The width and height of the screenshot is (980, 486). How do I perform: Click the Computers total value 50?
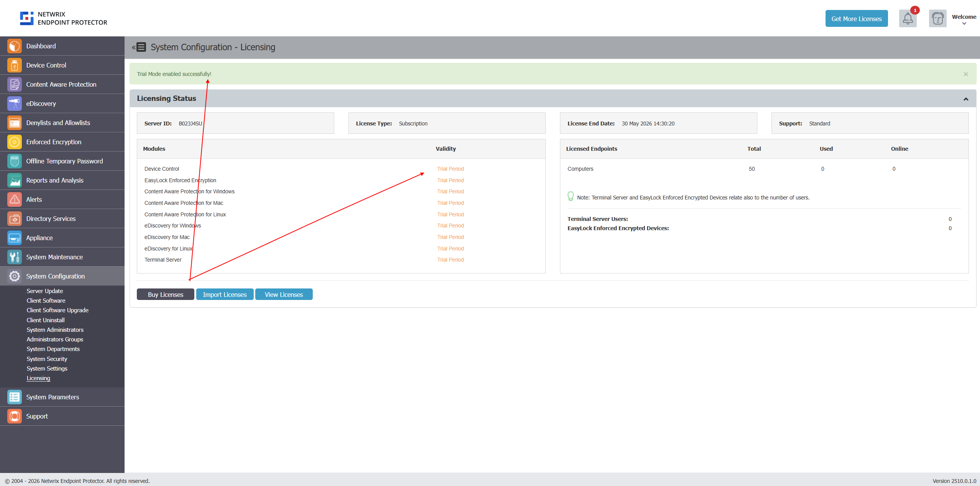pyautogui.click(x=752, y=169)
